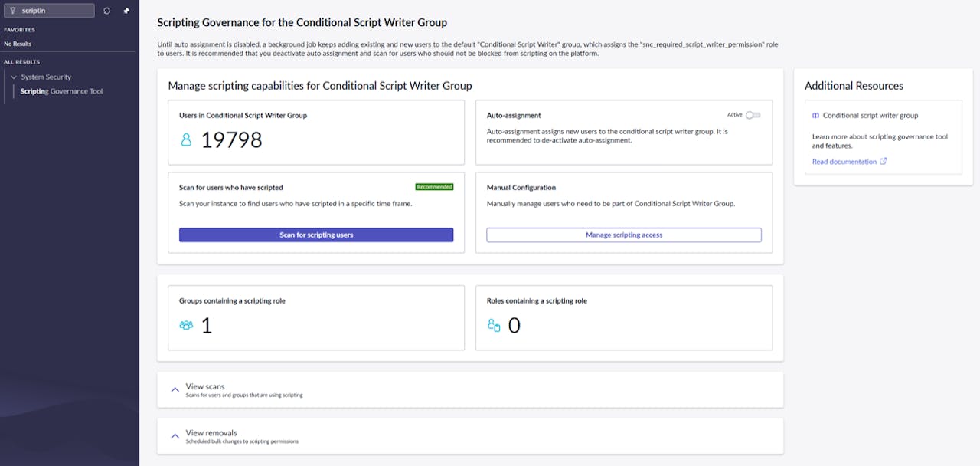Viewport: 980px width, 466px height.
Task: Click the Recommended badge on the scan card
Action: click(x=435, y=186)
